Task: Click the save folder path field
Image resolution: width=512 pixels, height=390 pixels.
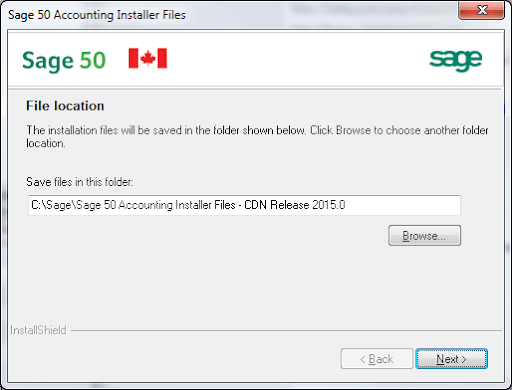Action: click(244, 205)
